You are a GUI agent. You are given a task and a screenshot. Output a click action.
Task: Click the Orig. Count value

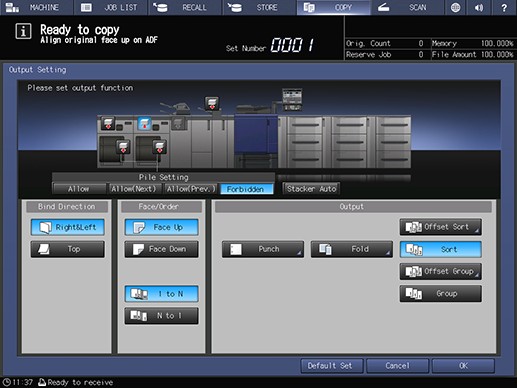pos(421,43)
